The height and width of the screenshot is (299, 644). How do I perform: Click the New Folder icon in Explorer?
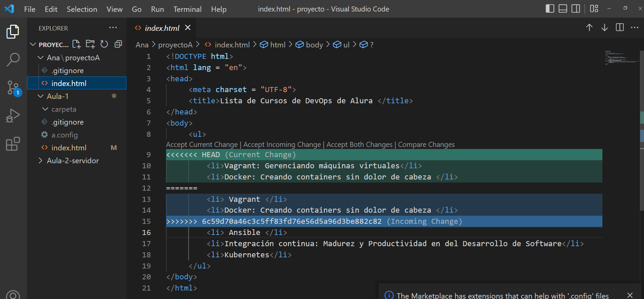(90, 44)
